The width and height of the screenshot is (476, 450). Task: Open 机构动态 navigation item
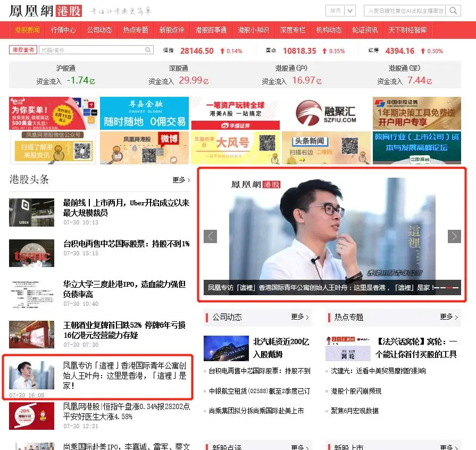click(329, 30)
